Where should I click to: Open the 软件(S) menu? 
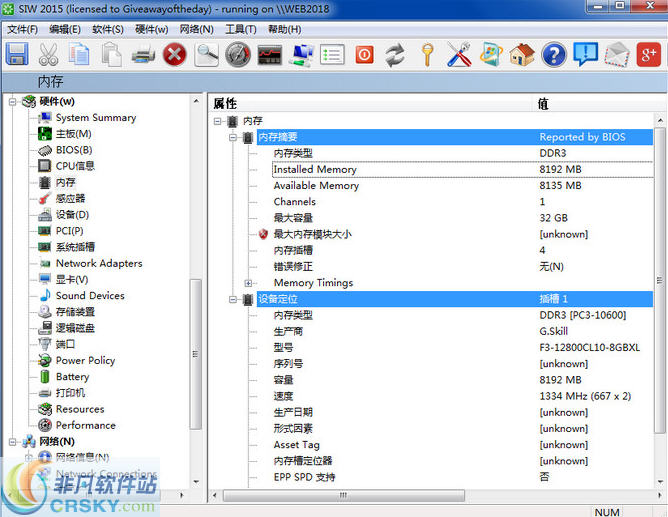point(108,29)
